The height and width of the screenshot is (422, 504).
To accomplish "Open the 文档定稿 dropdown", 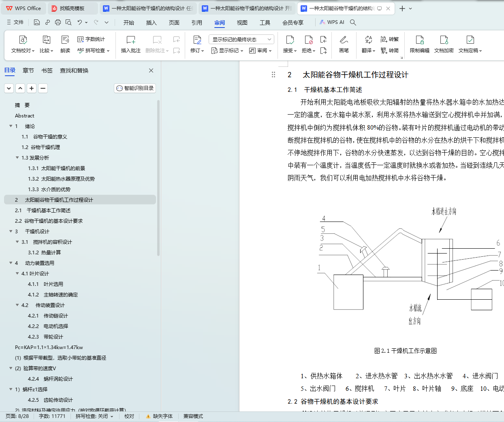I will (x=470, y=45).
